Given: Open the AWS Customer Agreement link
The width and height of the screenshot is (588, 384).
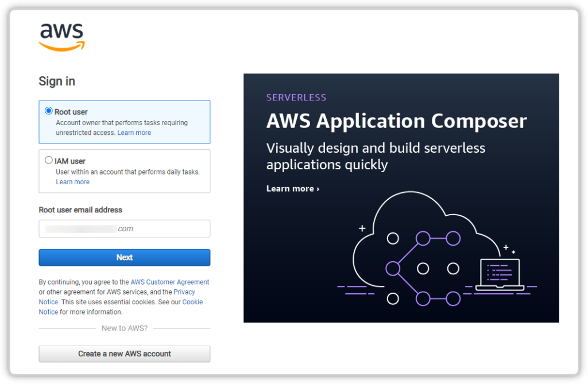Looking at the screenshot, I should 170,282.
